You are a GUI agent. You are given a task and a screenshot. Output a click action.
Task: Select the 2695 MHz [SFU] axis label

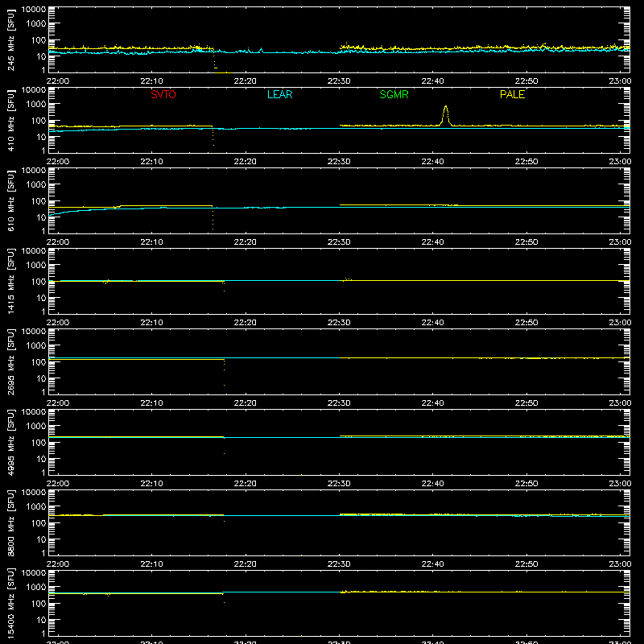click(11, 362)
